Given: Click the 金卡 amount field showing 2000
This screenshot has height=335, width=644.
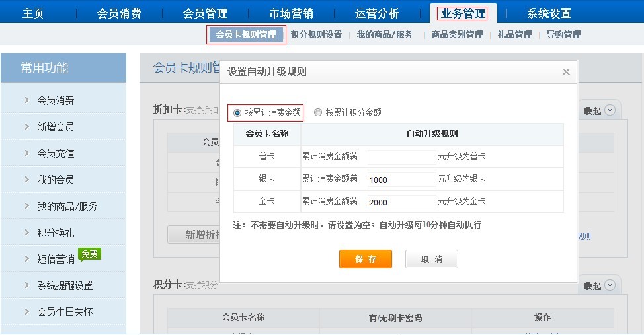Looking at the screenshot, I should 401,202.
